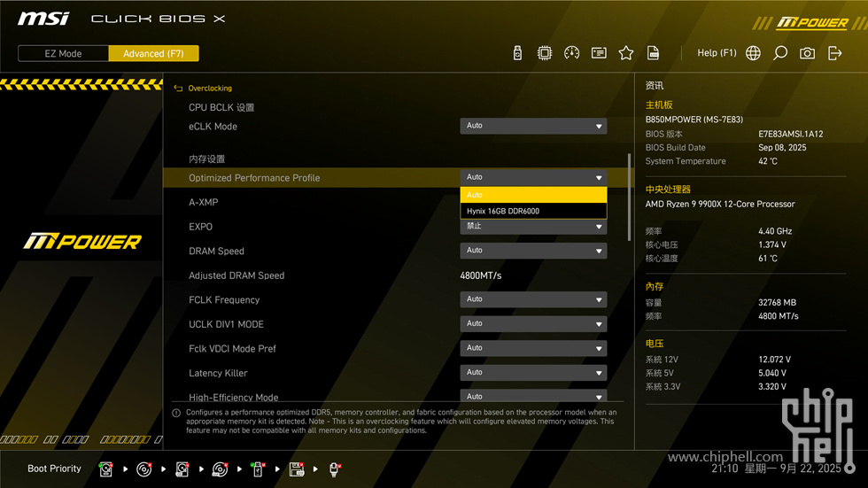Click AMD Ryzen 9 9900X processor name
This screenshot has height=488, width=868.
(719, 205)
